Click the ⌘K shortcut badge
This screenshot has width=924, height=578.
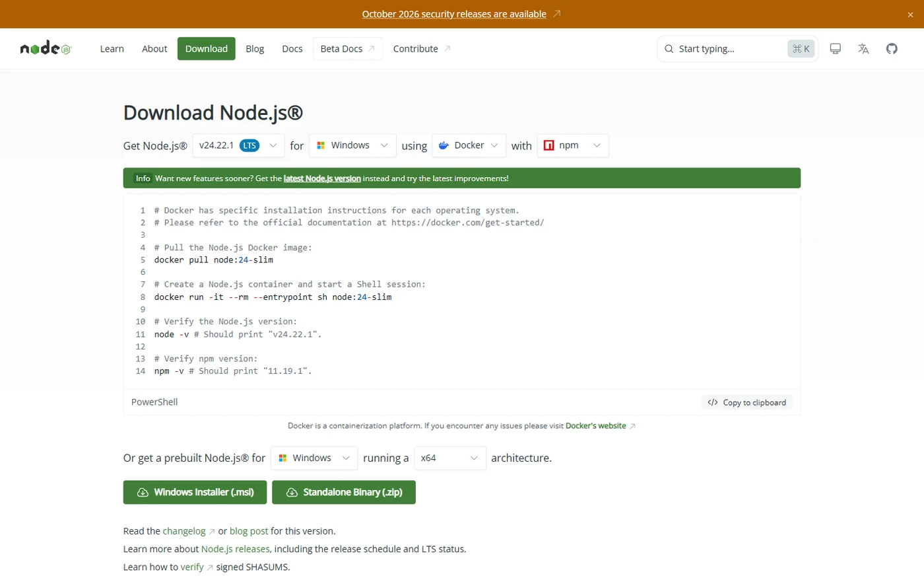tap(801, 49)
